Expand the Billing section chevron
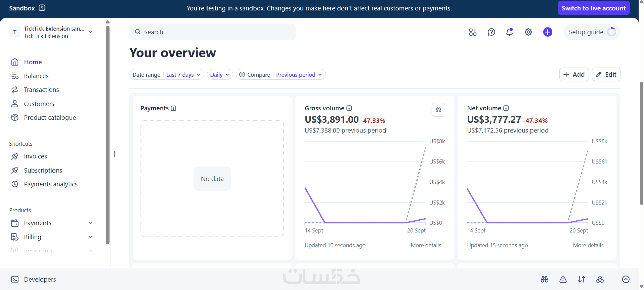 click(x=90, y=237)
